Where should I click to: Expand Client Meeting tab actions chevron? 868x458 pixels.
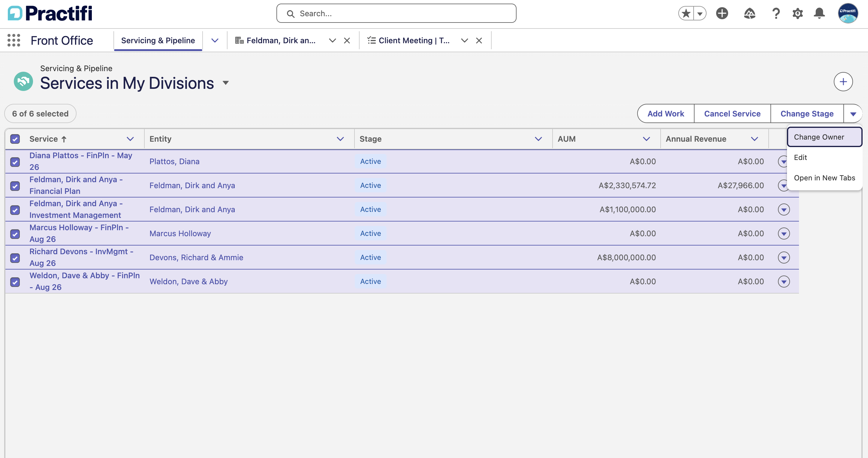click(x=464, y=41)
